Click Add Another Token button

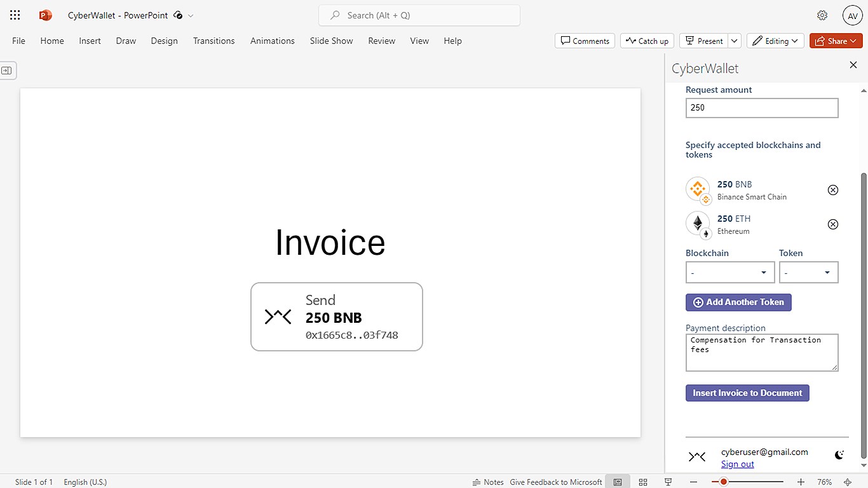pos(738,302)
